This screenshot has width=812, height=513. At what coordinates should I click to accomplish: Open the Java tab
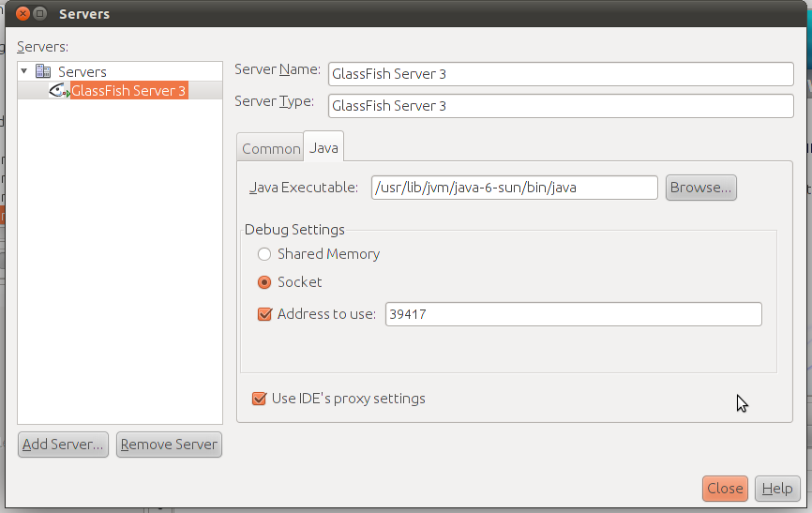[323, 147]
